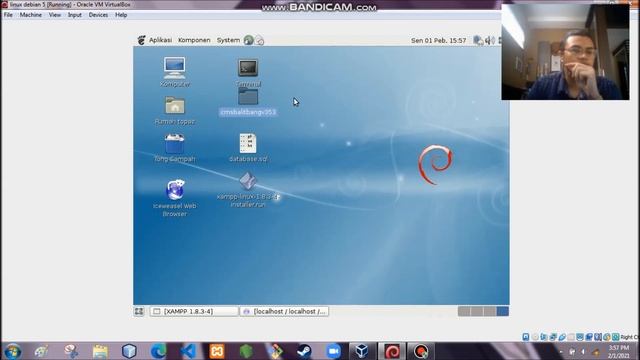Viewport: 640px width, 360px height.
Task: Open the Input menu
Action: tap(75, 15)
